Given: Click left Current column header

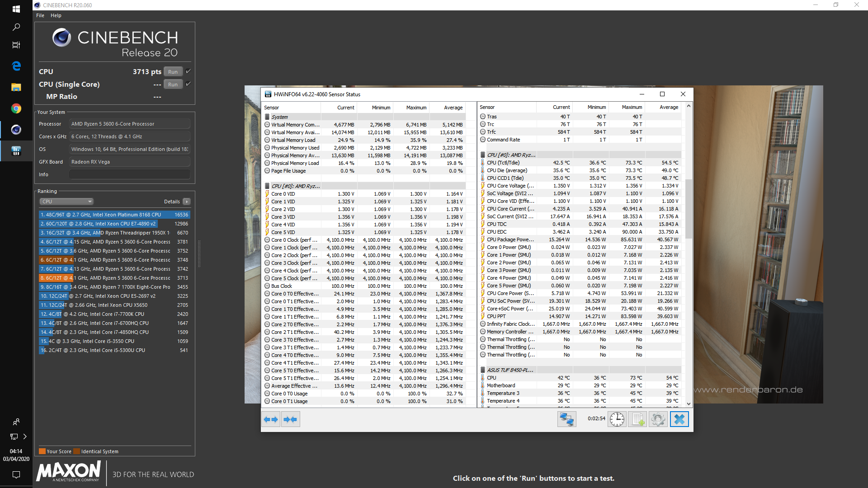Looking at the screenshot, I should point(339,108).
